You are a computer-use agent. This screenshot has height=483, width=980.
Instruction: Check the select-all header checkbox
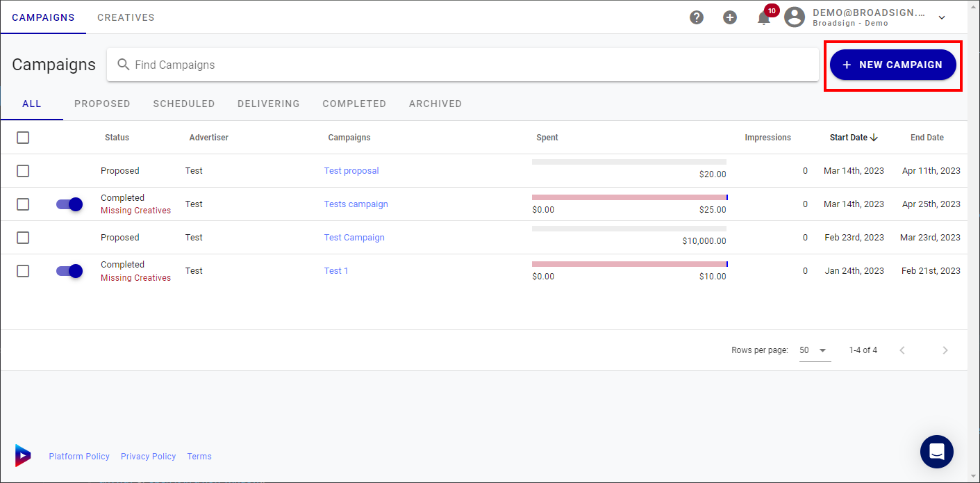point(23,138)
